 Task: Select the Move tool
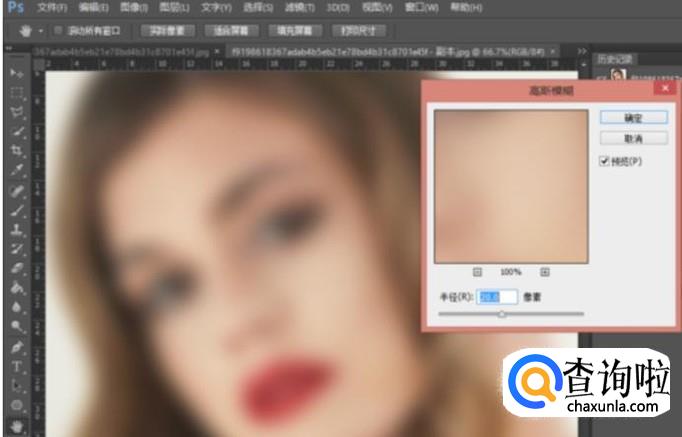(x=17, y=73)
